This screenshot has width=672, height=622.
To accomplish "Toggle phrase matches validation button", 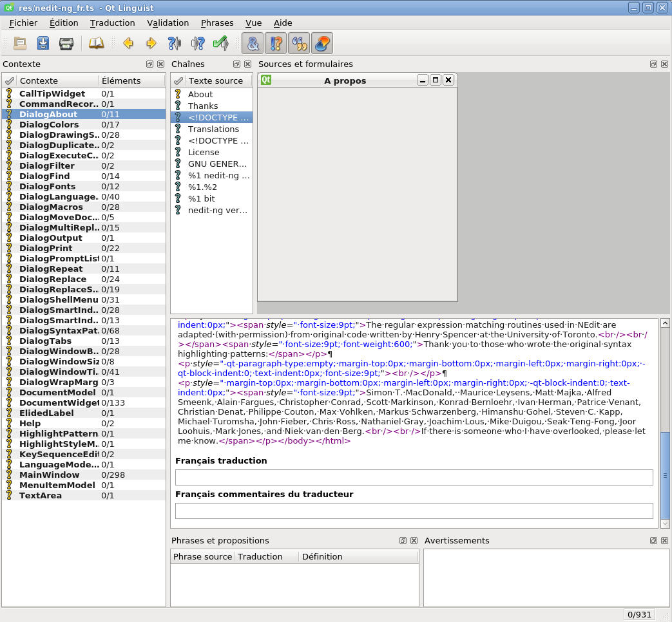I will [x=299, y=43].
